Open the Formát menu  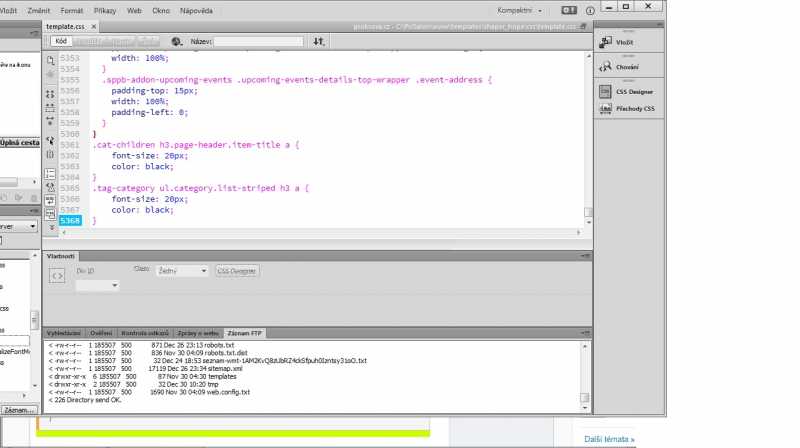tap(72, 9)
